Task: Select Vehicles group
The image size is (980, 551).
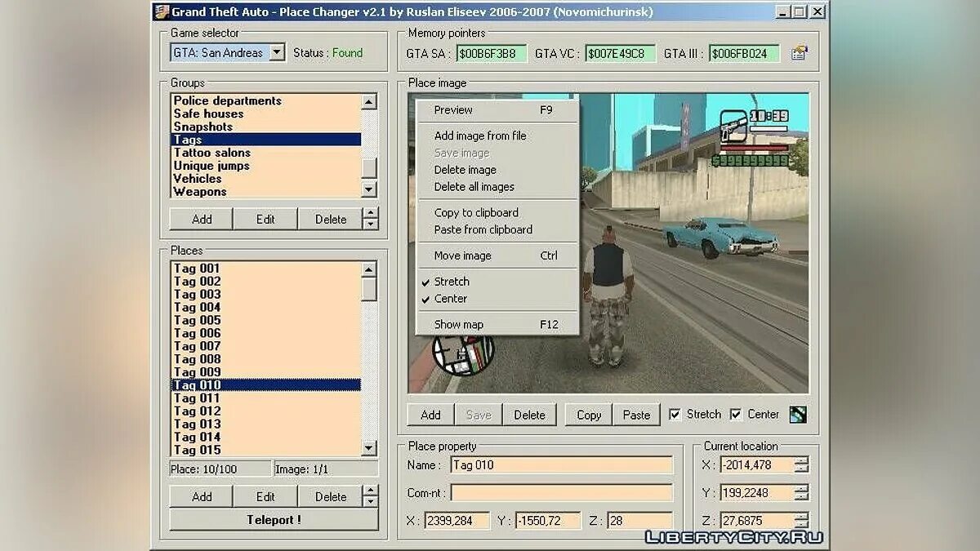Action: [266, 179]
